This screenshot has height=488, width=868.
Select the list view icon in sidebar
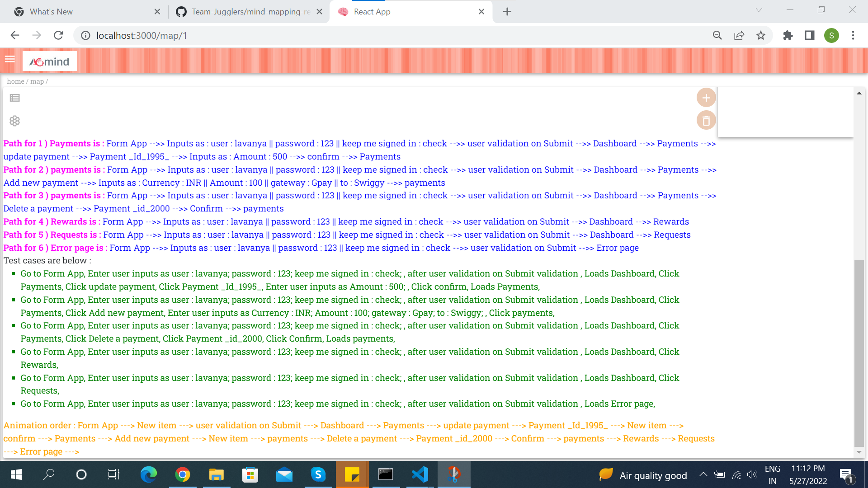pyautogui.click(x=15, y=98)
